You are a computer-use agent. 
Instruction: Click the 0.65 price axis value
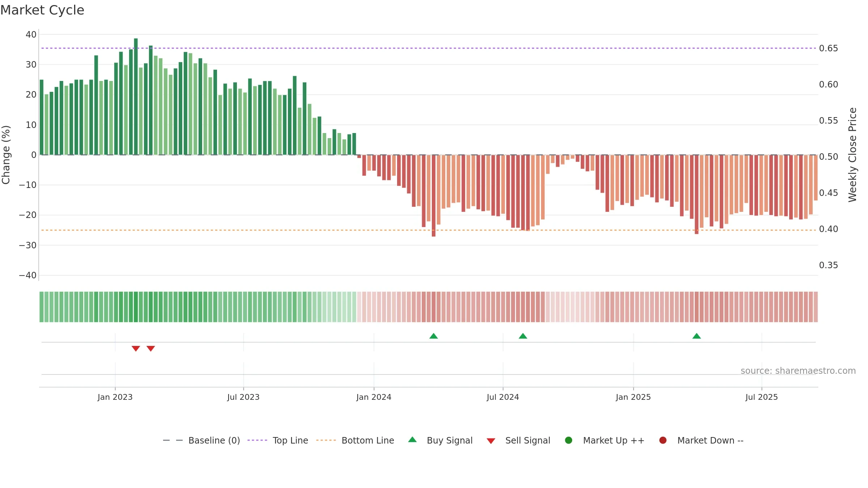coord(829,48)
